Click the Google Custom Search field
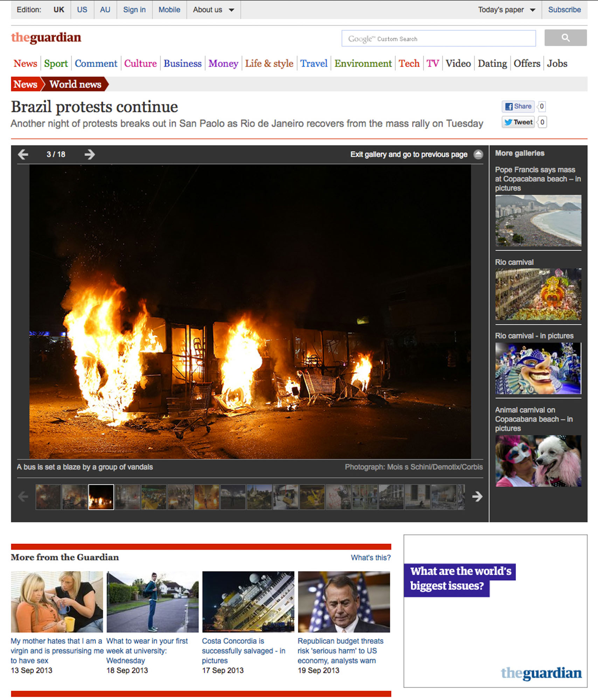Screen dimensions: 598x700 (438, 38)
